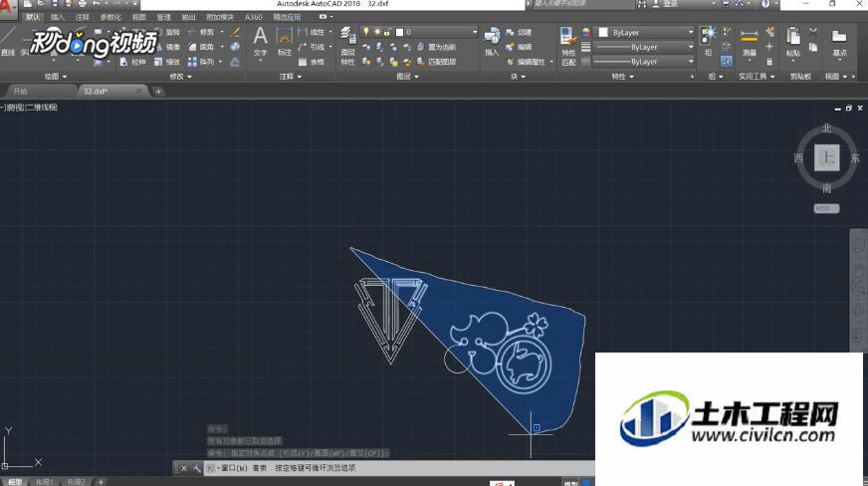
Task: Click the Trim (修剪) tool
Action: (201, 33)
